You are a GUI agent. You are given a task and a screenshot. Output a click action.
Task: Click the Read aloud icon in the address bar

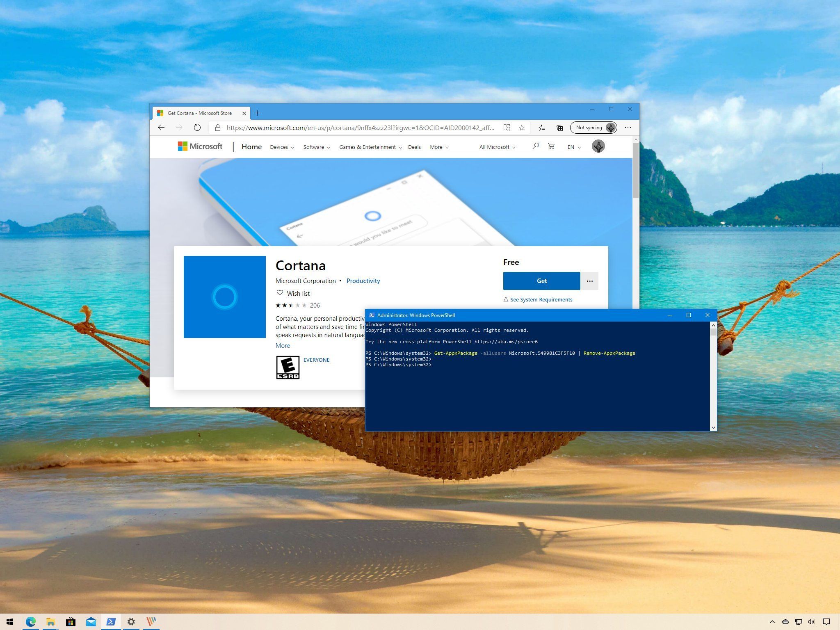pyautogui.click(x=507, y=128)
